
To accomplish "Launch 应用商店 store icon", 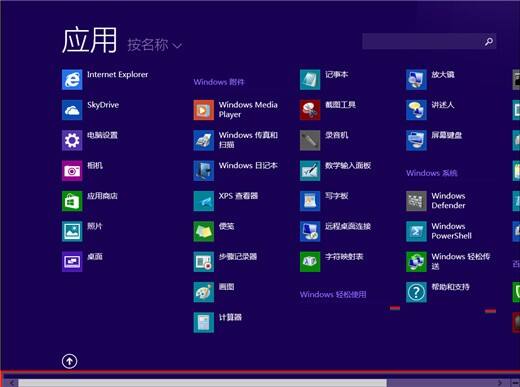I will click(72, 201).
